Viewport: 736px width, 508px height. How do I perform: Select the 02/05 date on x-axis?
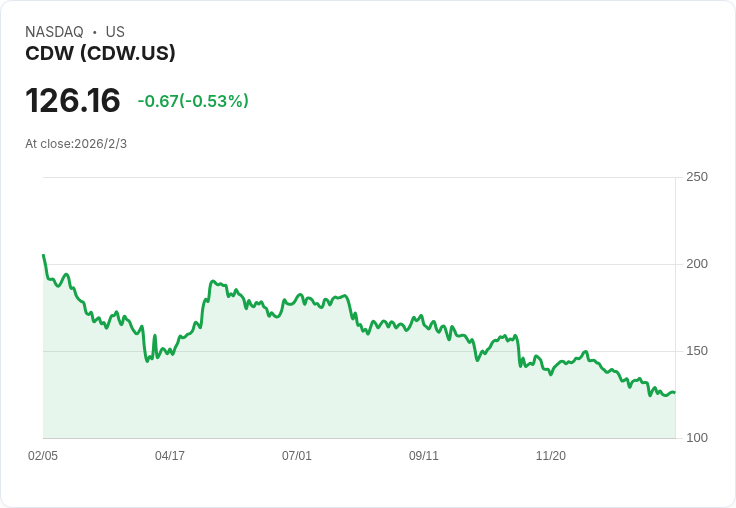tap(43, 456)
